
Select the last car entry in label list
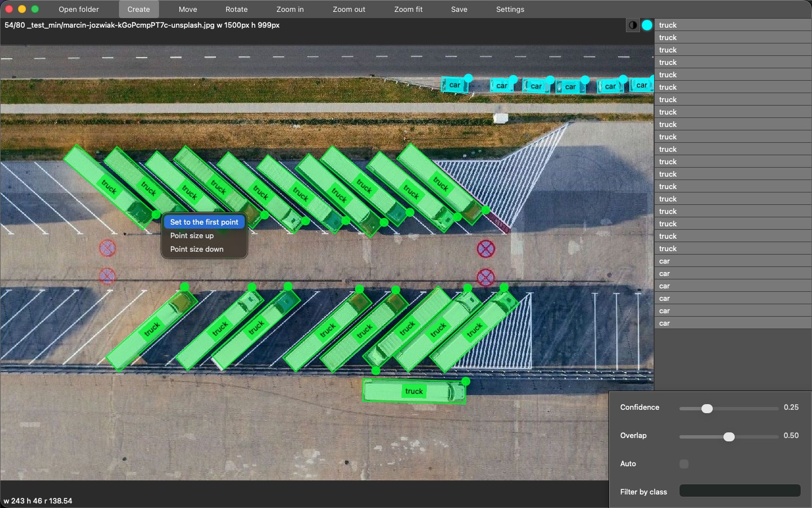[x=732, y=323]
